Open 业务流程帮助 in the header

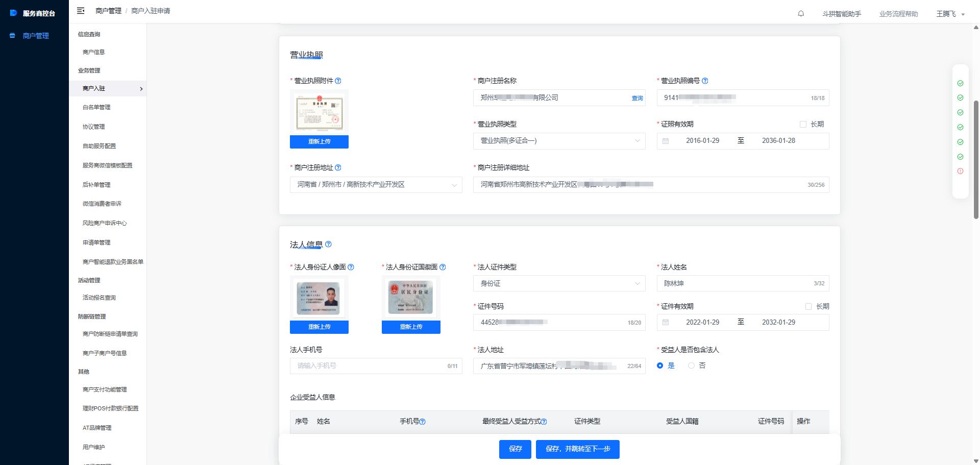tap(898, 14)
